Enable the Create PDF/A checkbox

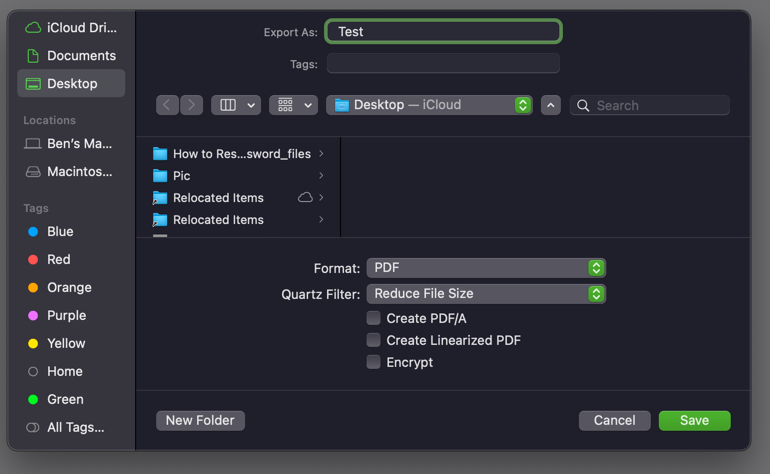click(373, 318)
